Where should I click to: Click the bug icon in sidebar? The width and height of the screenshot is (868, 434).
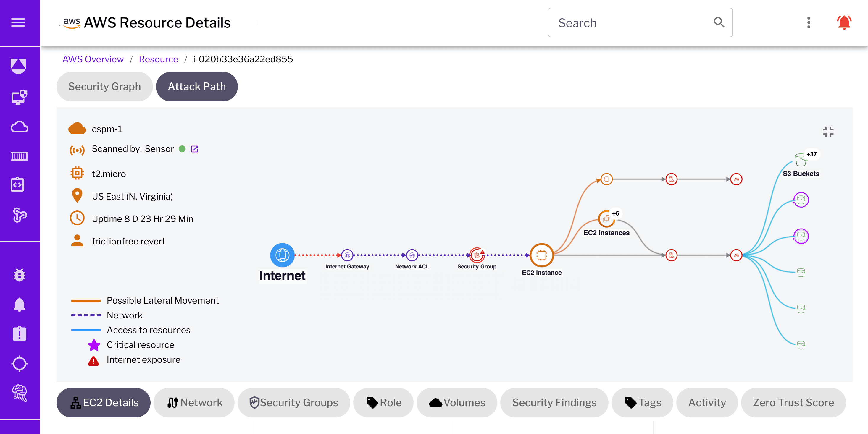click(x=20, y=275)
